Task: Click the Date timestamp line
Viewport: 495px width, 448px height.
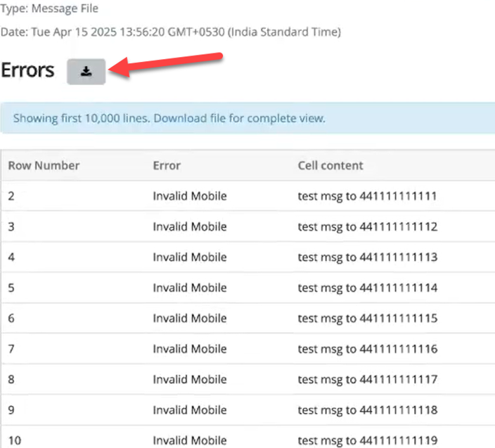Action: pos(171,32)
